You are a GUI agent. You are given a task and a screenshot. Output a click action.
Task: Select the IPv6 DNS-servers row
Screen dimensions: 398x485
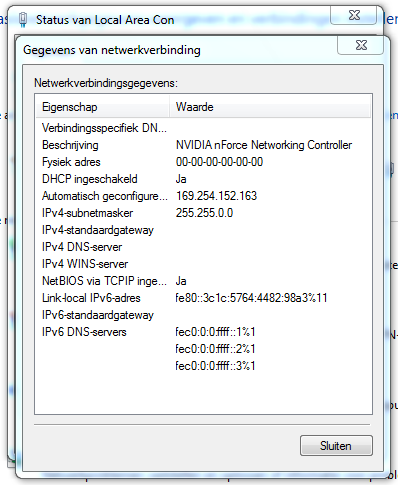pos(203,332)
